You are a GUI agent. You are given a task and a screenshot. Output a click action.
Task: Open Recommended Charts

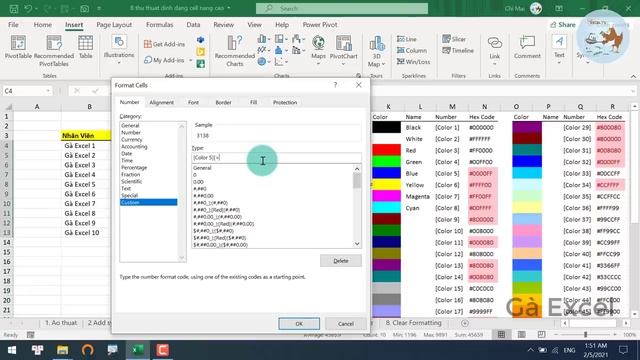235,51
